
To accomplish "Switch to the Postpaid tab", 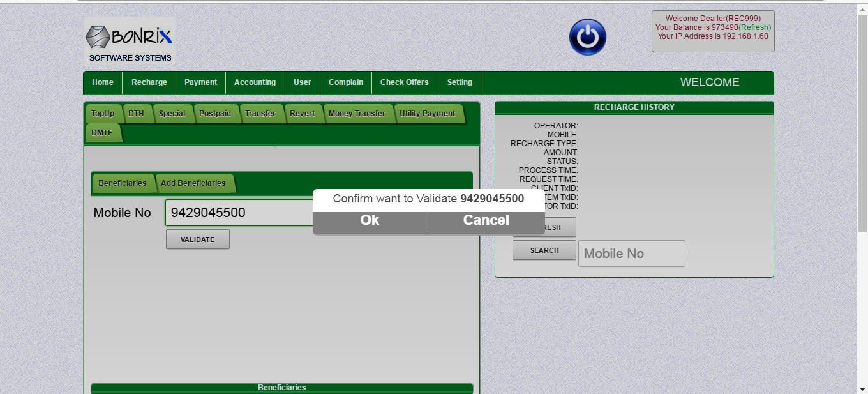I will click(214, 114).
